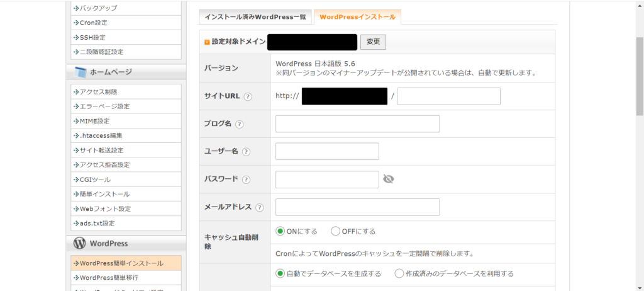Open MIME設定 in the sidebar
The image size is (644, 291).
pos(126,121)
